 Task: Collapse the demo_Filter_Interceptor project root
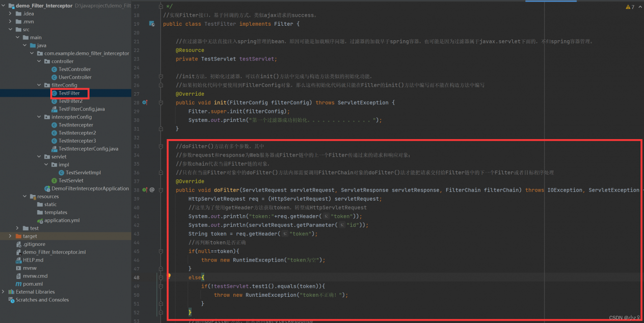4,6
